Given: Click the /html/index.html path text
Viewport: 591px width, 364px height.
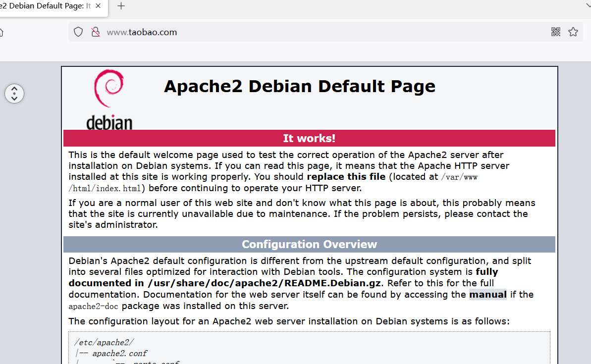Looking at the screenshot, I should (x=105, y=188).
